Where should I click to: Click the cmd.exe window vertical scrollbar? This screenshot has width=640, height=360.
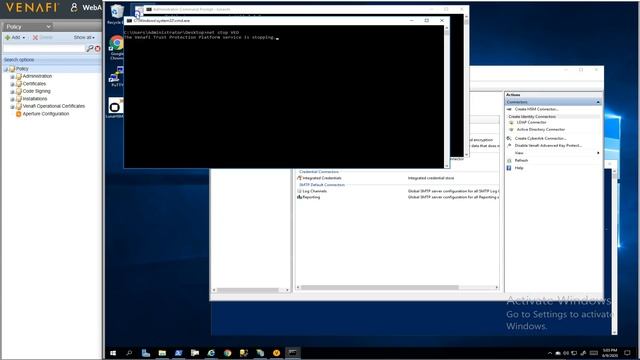447,96
